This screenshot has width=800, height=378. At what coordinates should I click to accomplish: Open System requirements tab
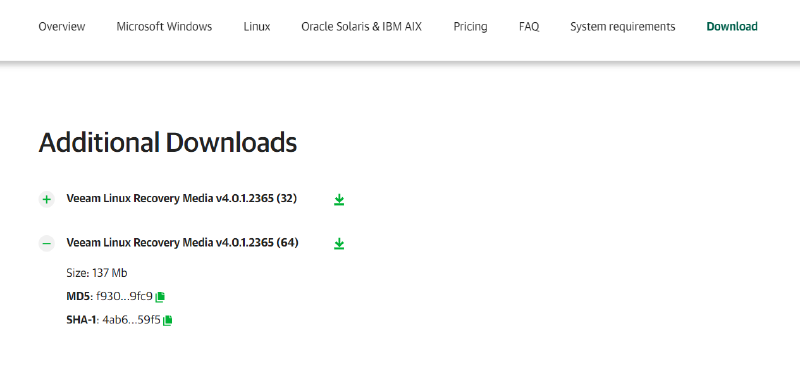(x=623, y=27)
